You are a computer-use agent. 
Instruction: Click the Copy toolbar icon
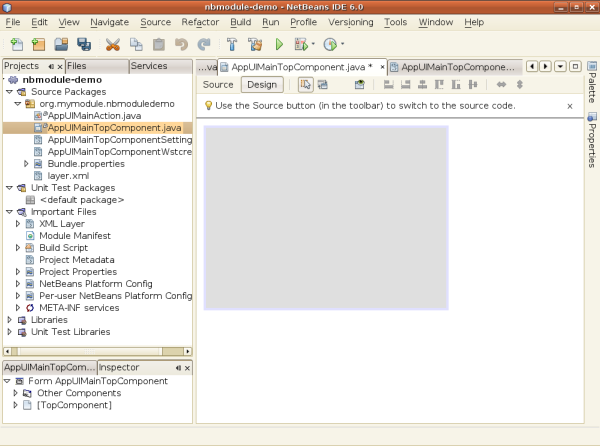(x=136, y=44)
